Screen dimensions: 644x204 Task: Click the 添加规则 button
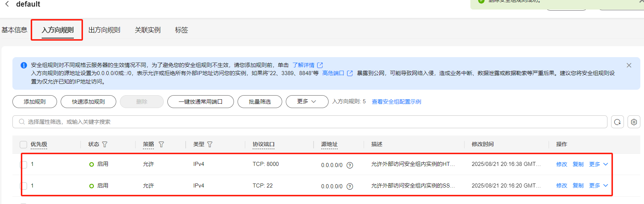[x=35, y=102]
